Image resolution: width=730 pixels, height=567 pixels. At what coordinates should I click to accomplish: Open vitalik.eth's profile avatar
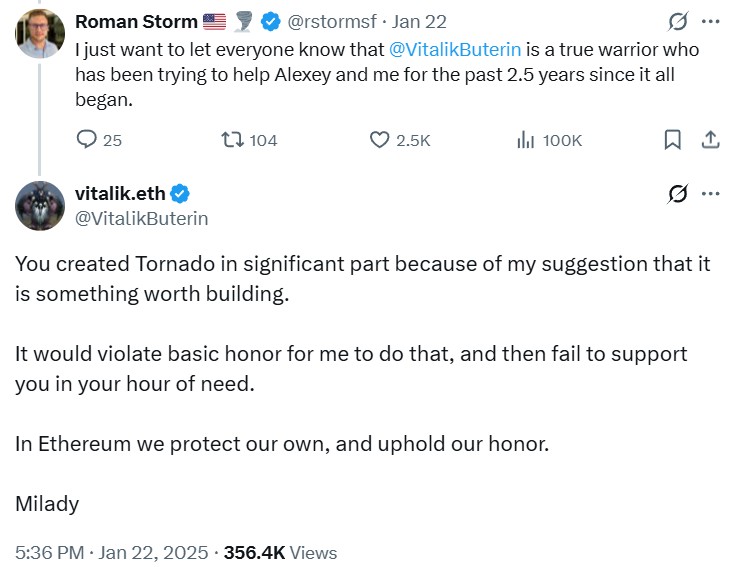(x=41, y=206)
